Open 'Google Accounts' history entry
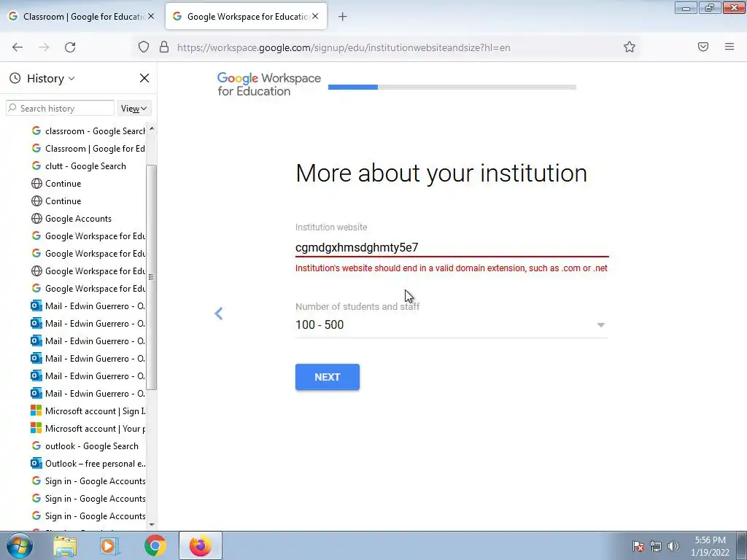The height and width of the screenshot is (560, 747). [71, 219]
